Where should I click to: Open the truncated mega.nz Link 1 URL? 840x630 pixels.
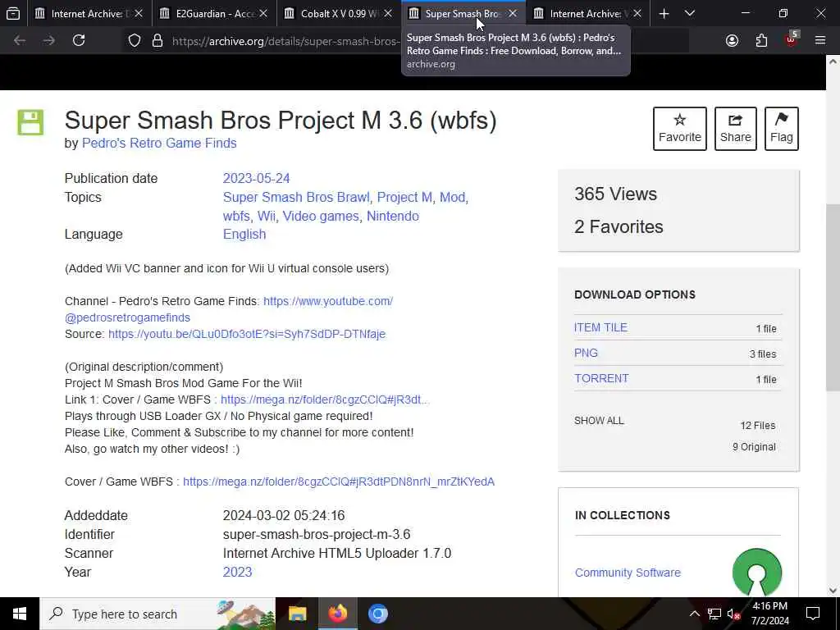[x=325, y=399]
